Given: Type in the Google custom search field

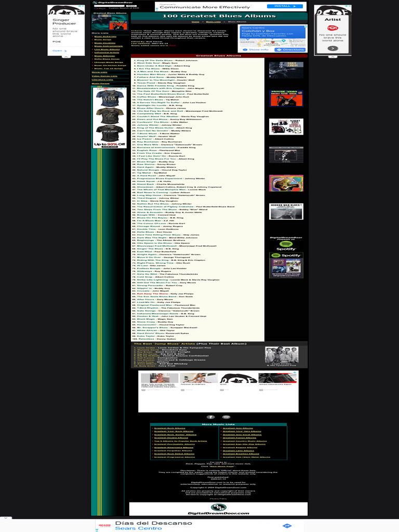Looking at the screenshot, I should point(109,6).
